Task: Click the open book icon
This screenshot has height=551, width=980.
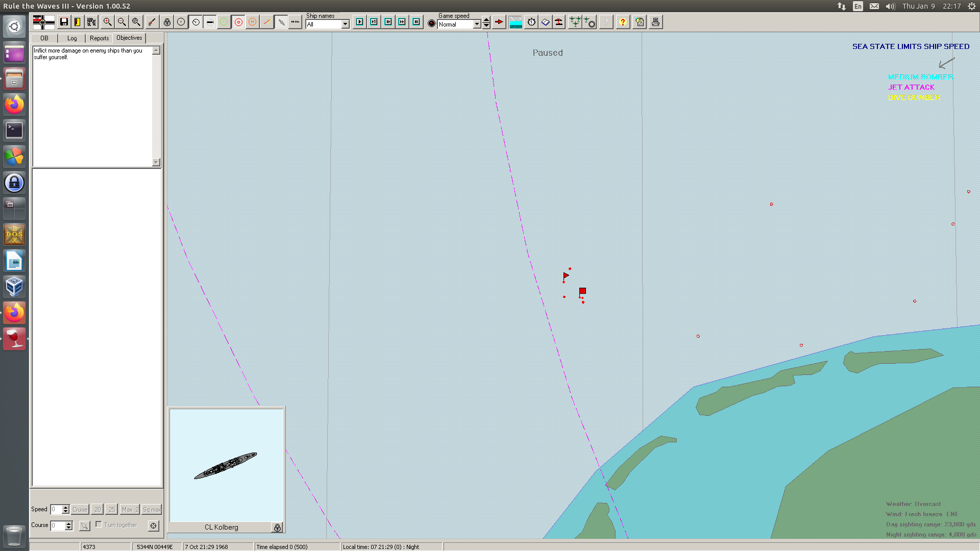Action: (x=546, y=22)
